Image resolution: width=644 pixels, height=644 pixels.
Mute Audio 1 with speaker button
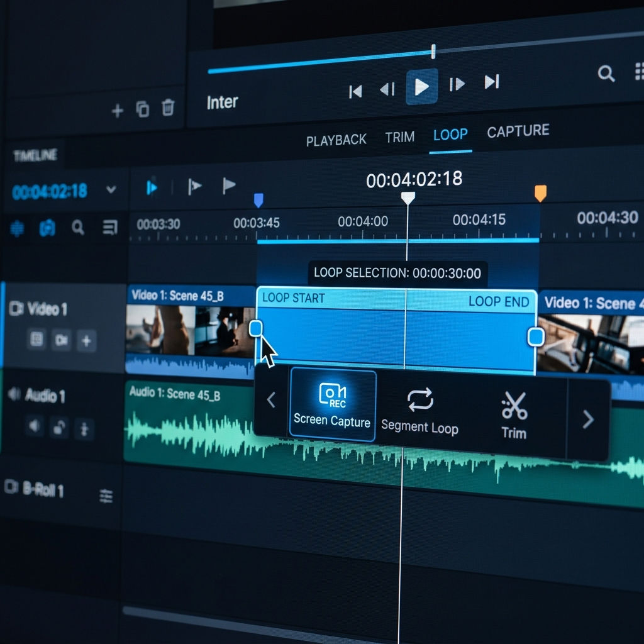pos(34,426)
